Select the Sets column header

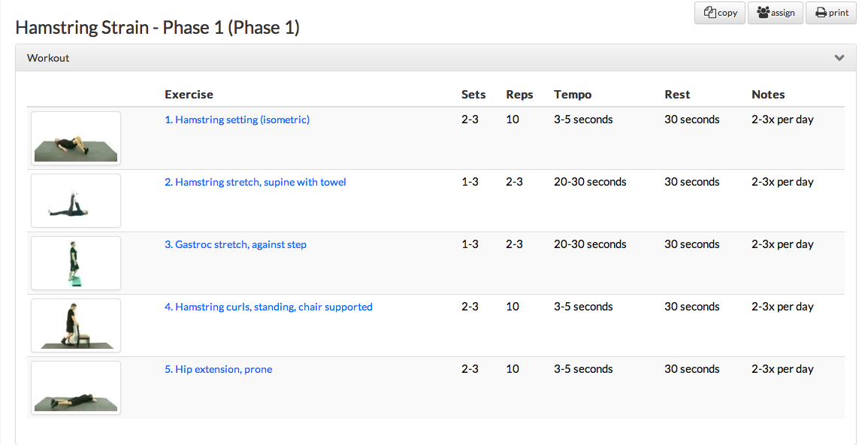pyautogui.click(x=473, y=95)
